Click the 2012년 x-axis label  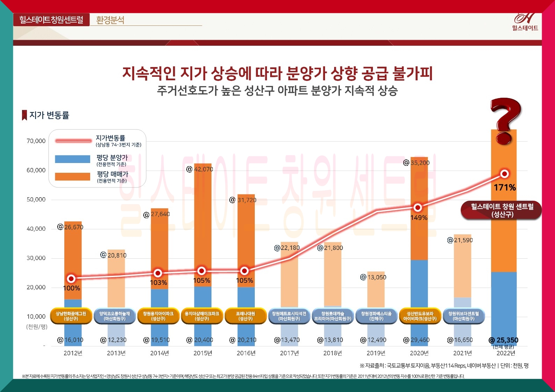click(x=73, y=353)
